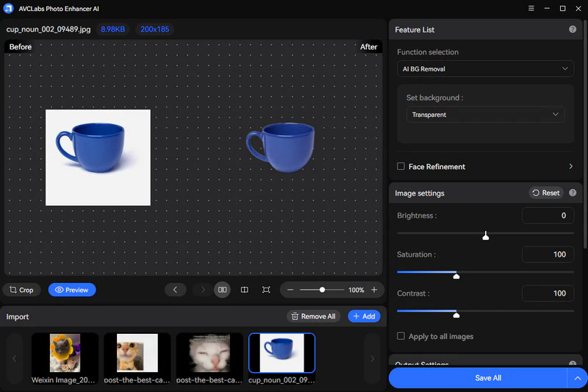
Task: Click the Brightness value field
Action: click(548, 215)
